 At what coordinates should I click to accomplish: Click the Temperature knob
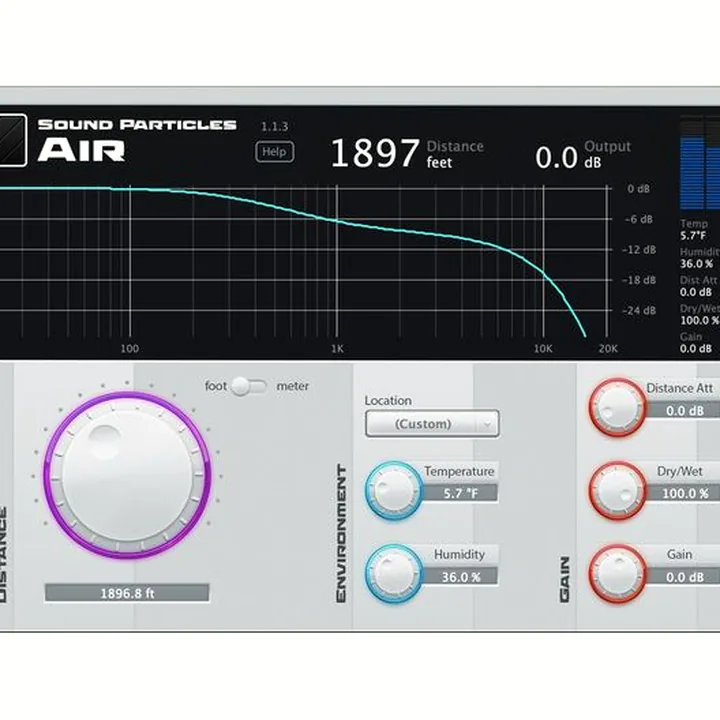click(x=394, y=490)
